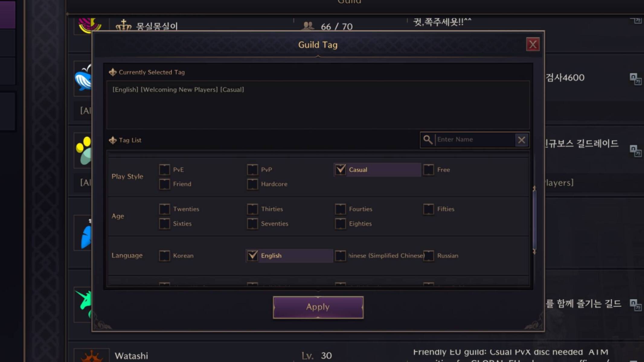Toggle the Casual play style checkbox
This screenshot has width=644, height=362.
pos(340,169)
